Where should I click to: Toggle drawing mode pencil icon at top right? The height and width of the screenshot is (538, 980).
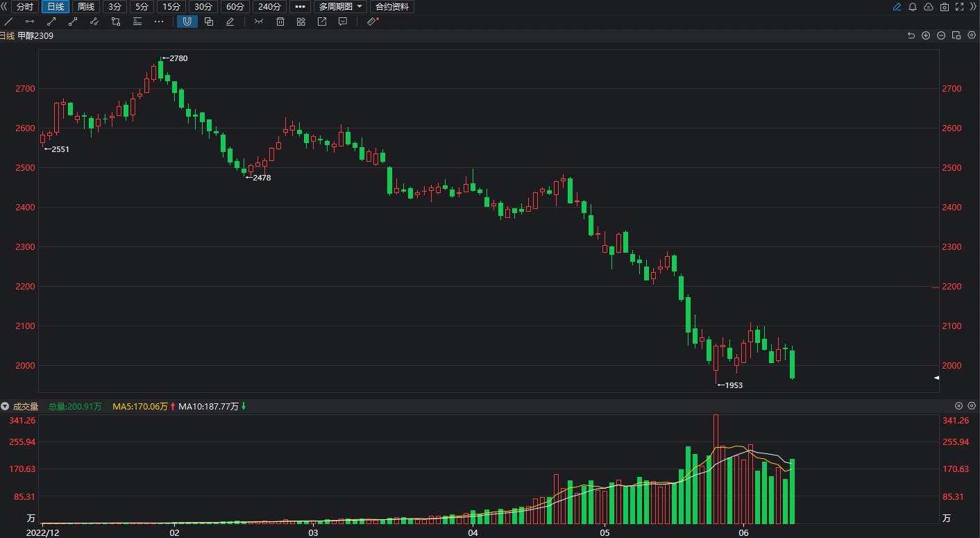point(897,7)
